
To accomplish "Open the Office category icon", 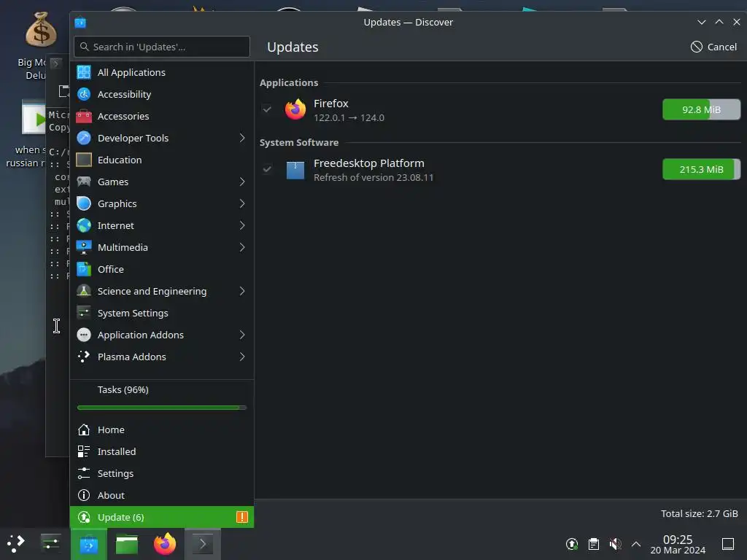I will [84, 270].
